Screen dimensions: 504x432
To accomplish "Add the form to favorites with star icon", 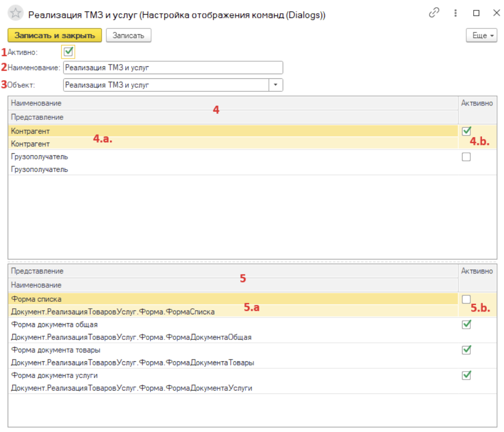I will click(x=15, y=13).
